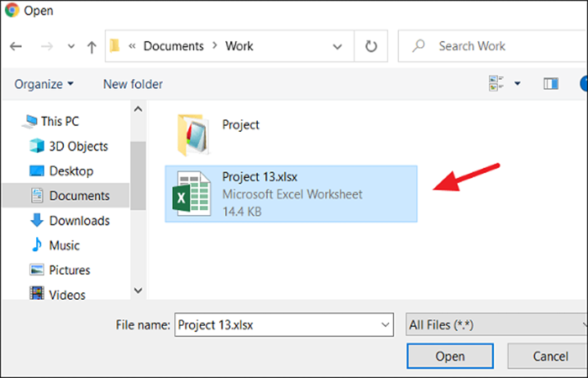This screenshot has width=588, height=378.
Task: Expand the address bar history dropdown
Action: tap(338, 46)
